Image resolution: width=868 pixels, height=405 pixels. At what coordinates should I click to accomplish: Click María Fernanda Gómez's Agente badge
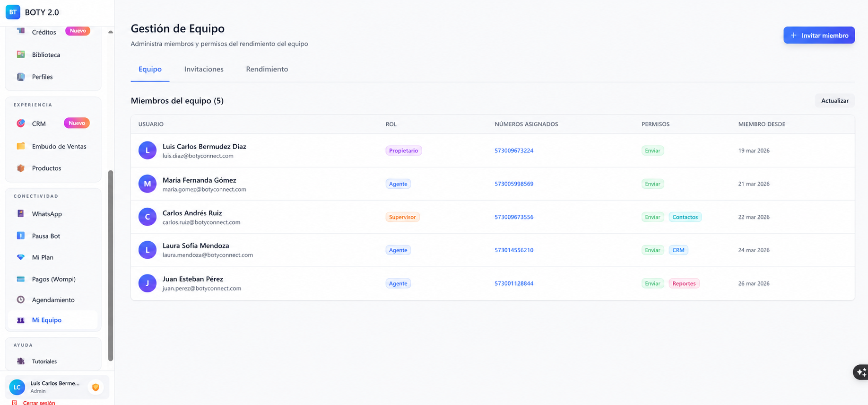click(398, 184)
